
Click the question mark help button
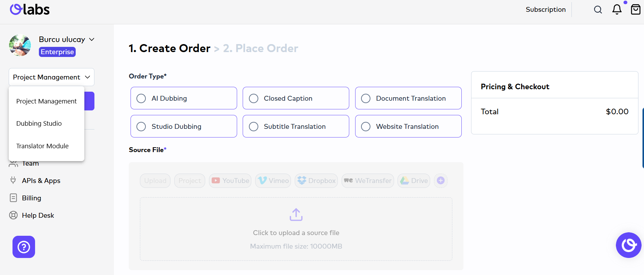pyautogui.click(x=24, y=247)
